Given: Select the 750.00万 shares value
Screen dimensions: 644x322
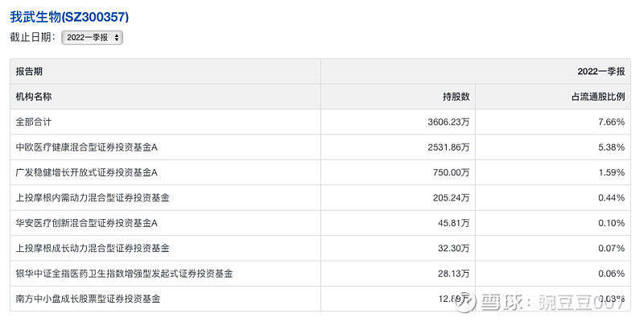Looking at the screenshot, I should (452, 172).
